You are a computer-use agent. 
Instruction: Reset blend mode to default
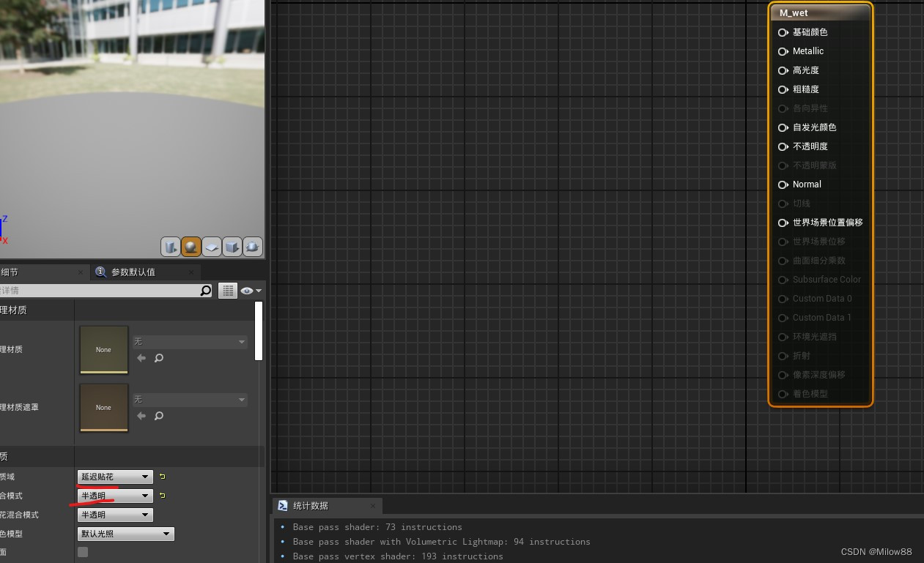coord(163,496)
